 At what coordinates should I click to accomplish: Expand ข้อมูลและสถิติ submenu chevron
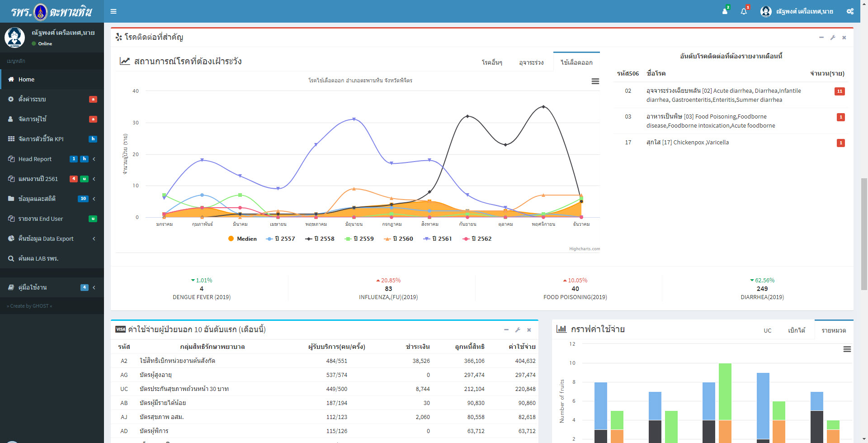pos(94,199)
